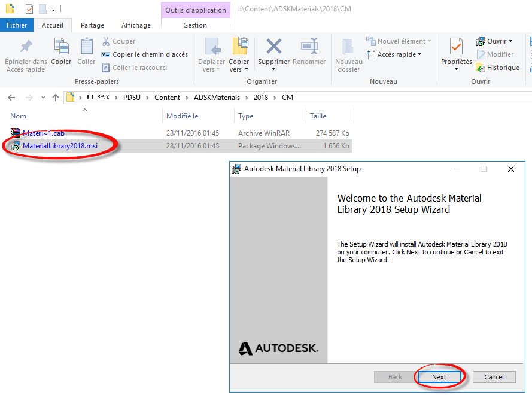Switch to the Accueil tab
532x395 pixels.
pos(53,25)
